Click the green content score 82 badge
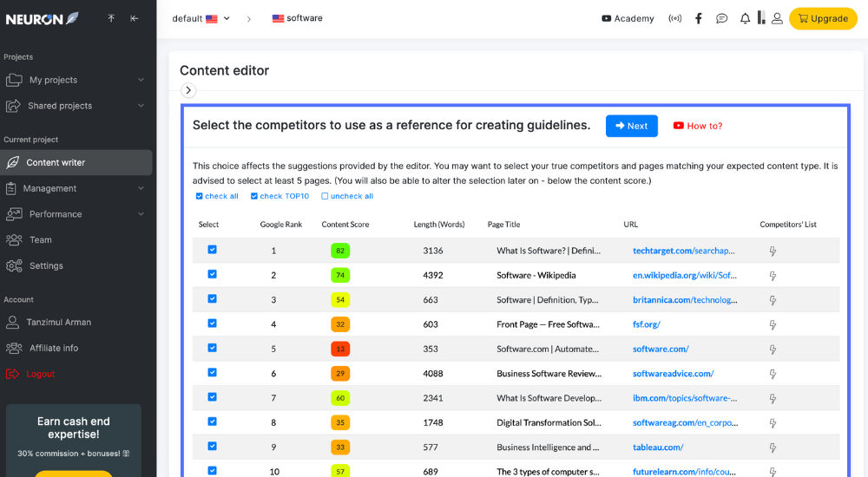This screenshot has height=477, width=868. pyautogui.click(x=340, y=251)
